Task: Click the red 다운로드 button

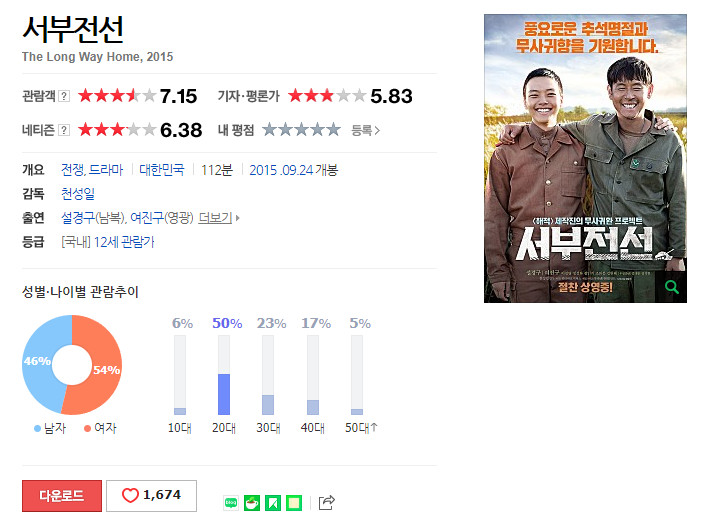Action: pyautogui.click(x=62, y=495)
